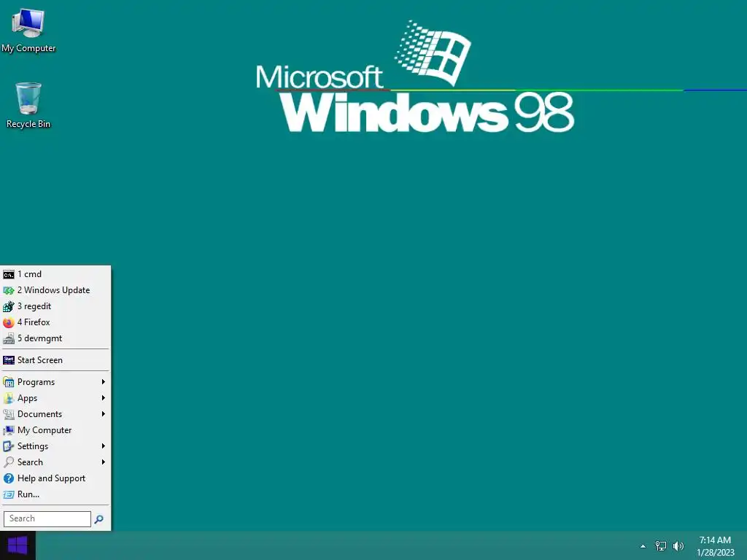This screenshot has width=747, height=560.
Task: Expand the Documents submenu arrow
Action: 104,414
